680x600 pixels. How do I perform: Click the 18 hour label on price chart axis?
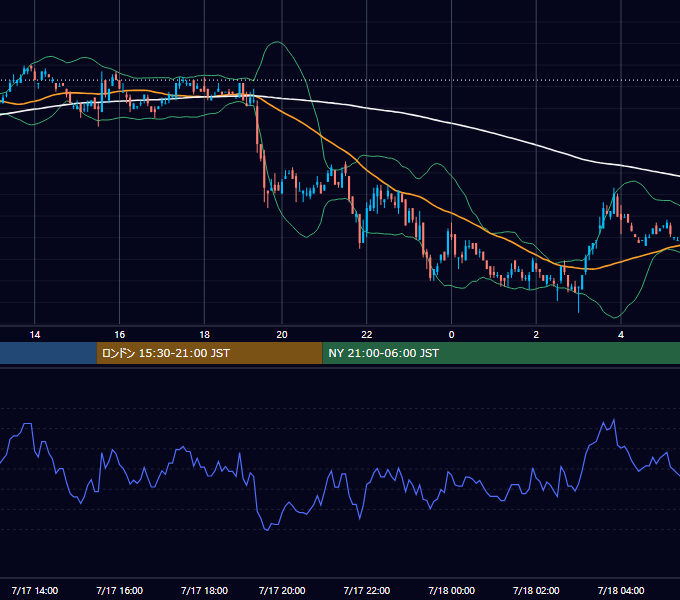(204, 335)
